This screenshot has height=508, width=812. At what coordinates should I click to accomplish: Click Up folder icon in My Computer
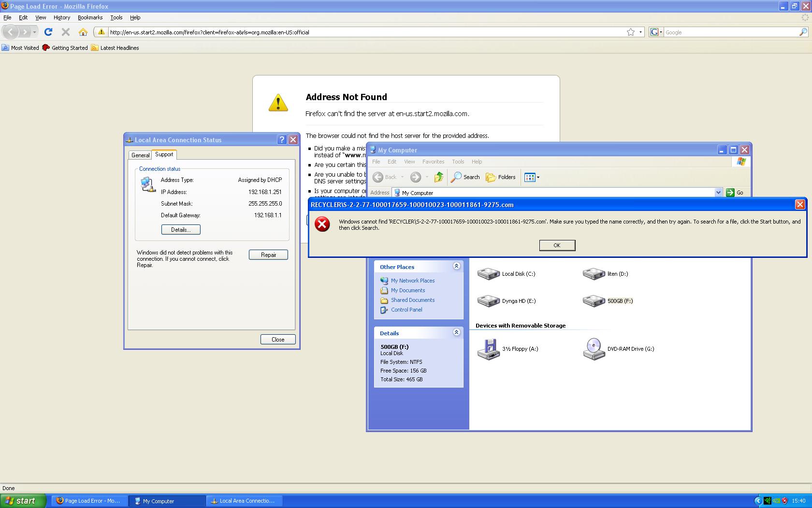tap(438, 177)
